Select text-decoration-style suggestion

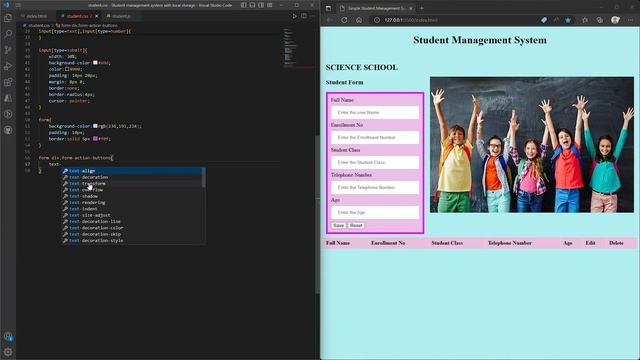(x=132, y=240)
